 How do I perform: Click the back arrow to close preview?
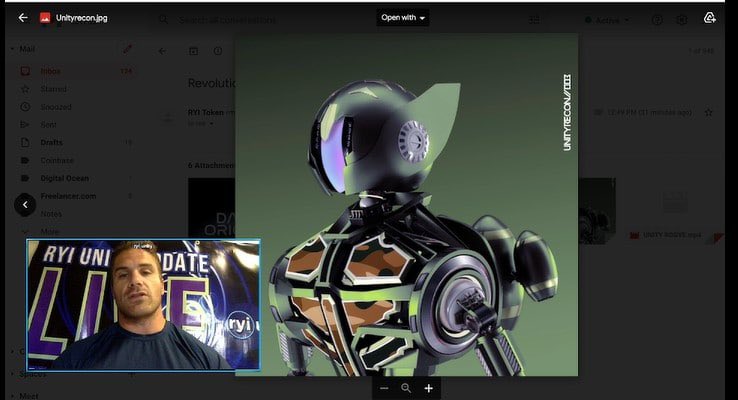23,18
